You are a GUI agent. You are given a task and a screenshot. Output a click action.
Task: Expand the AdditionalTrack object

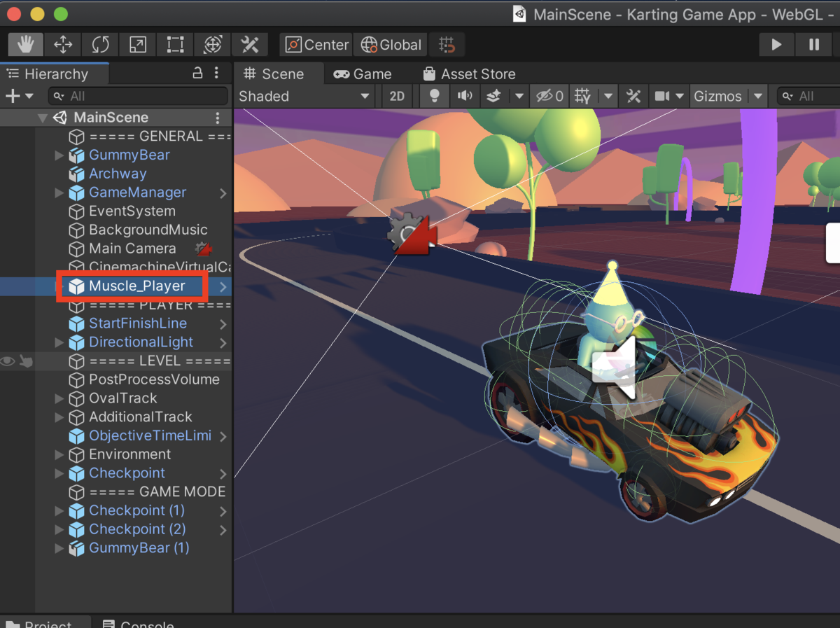coord(59,417)
